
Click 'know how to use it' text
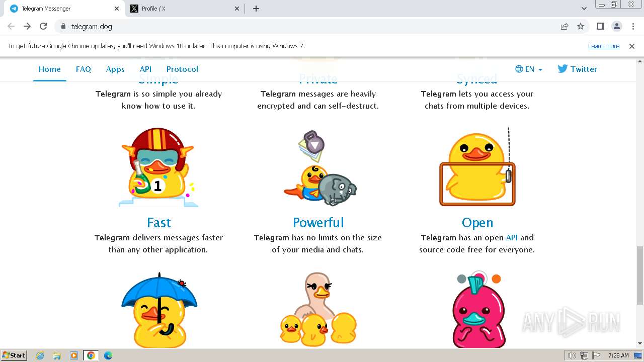coord(158,106)
